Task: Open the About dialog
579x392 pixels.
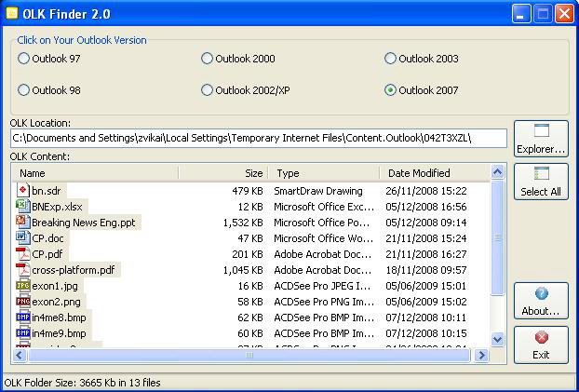Action: click(541, 301)
